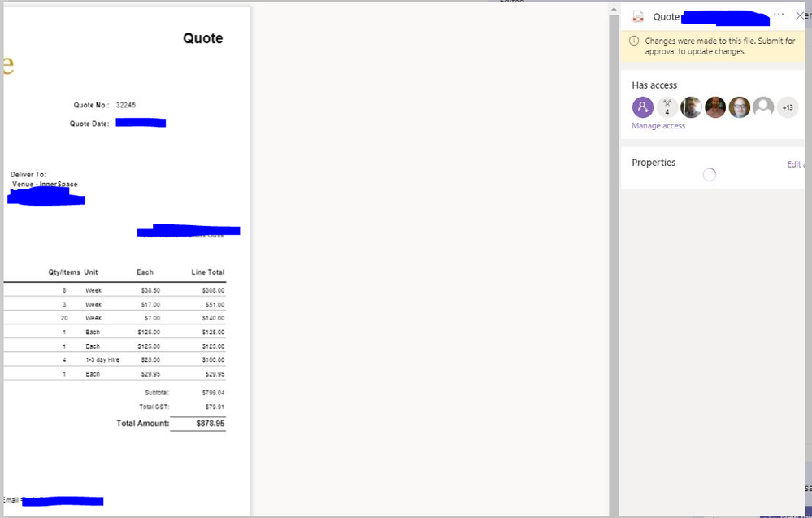The image size is (812, 518).
Task: Click the purple add-people access icon
Action: (x=643, y=107)
